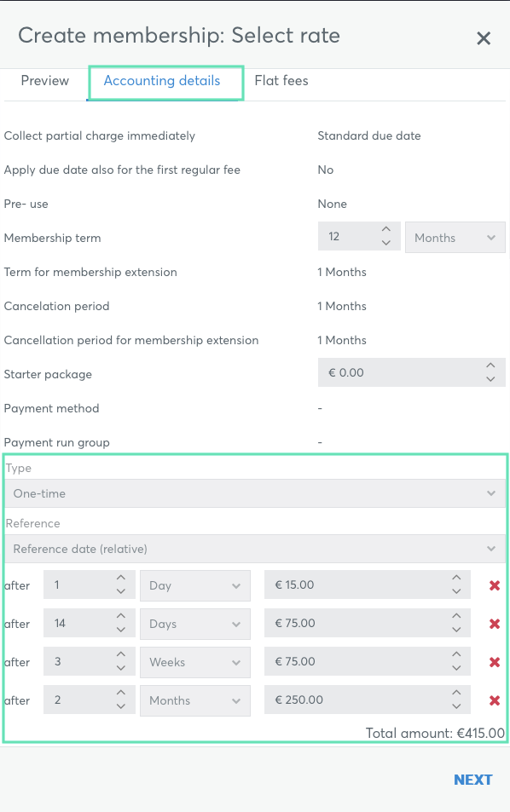
Task: Click the NEXT button
Action: (472, 780)
